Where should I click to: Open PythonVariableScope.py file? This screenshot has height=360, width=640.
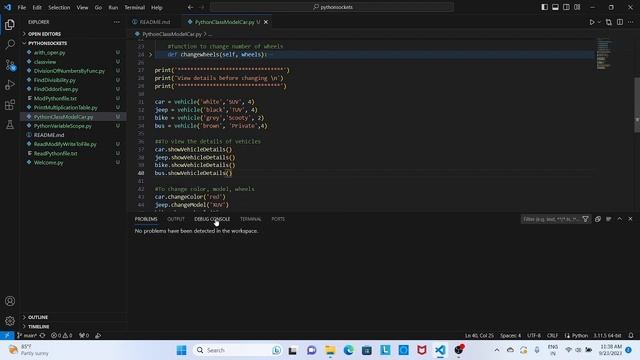tap(63, 126)
